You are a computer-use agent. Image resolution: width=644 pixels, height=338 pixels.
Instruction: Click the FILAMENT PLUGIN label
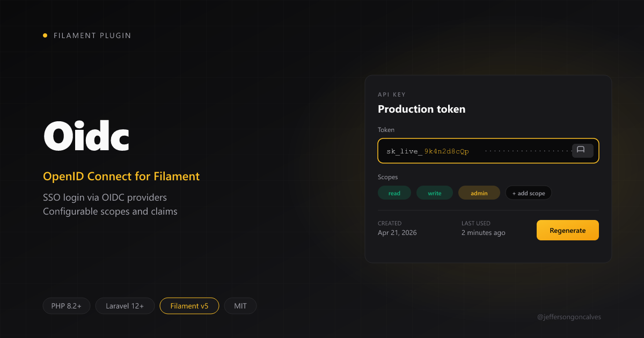click(x=92, y=35)
